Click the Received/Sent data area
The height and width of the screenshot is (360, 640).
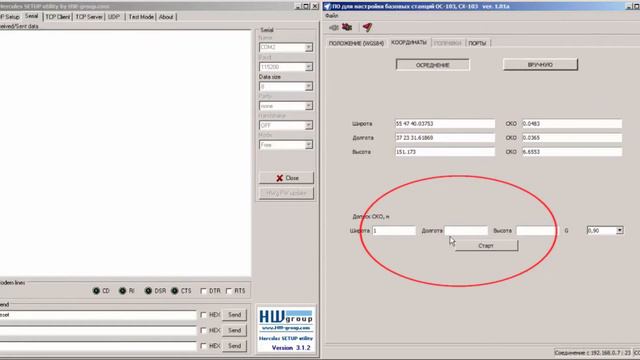pos(125,153)
